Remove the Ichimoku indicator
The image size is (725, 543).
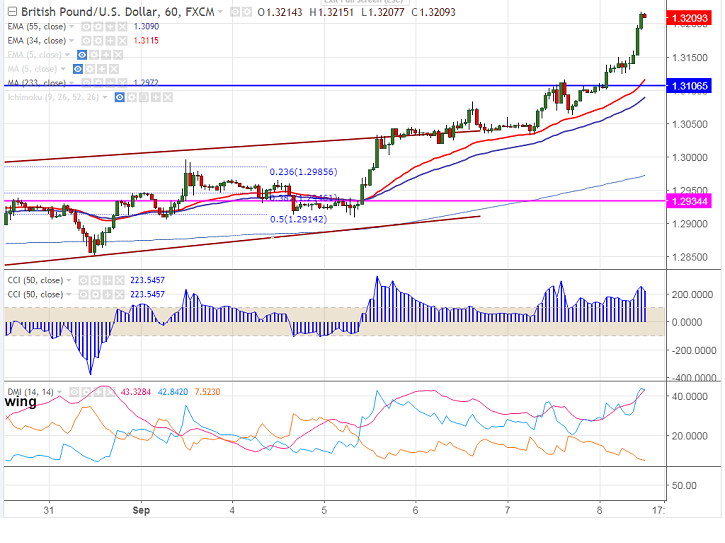[x=168, y=97]
